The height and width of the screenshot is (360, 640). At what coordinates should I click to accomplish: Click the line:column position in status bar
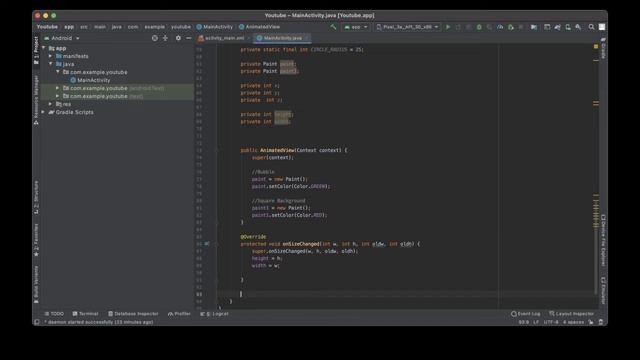click(524, 322)
